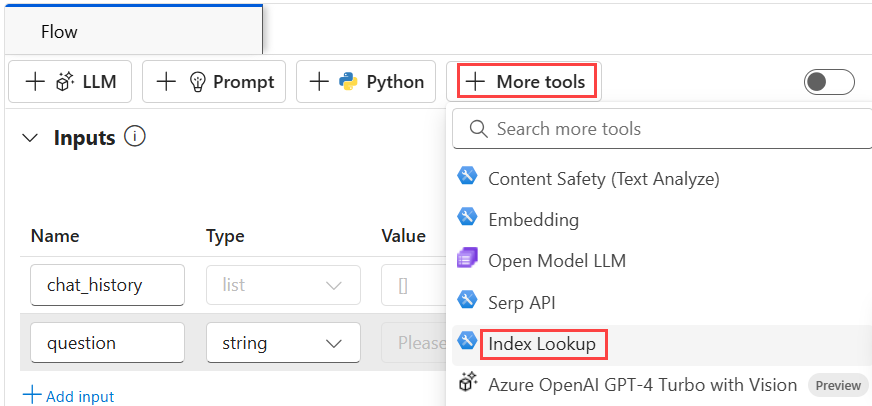
Task: Click the Serp API tool icon
Action: (x=467, y=300)
